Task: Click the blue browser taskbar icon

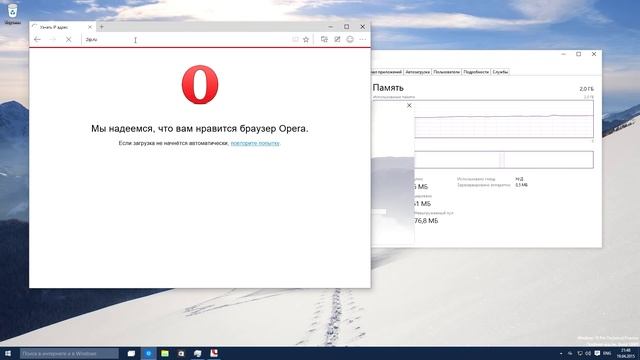Action: [x=149, y=353]
